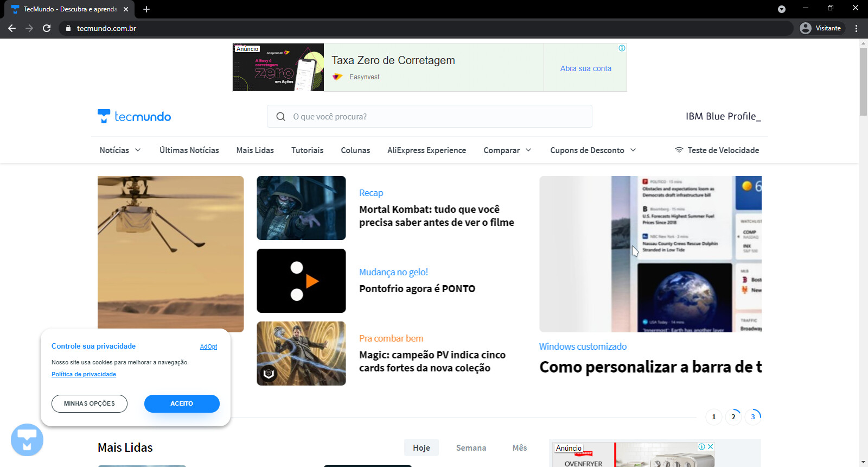Click MINHAS OPÇÕES button
Screen dimensions: 868x467
pos(90,403)
